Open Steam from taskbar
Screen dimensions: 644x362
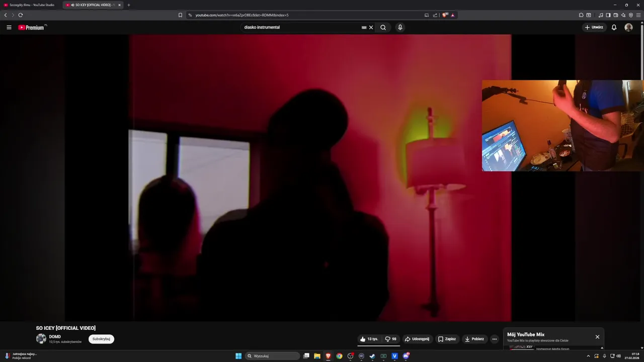[372, 356]
